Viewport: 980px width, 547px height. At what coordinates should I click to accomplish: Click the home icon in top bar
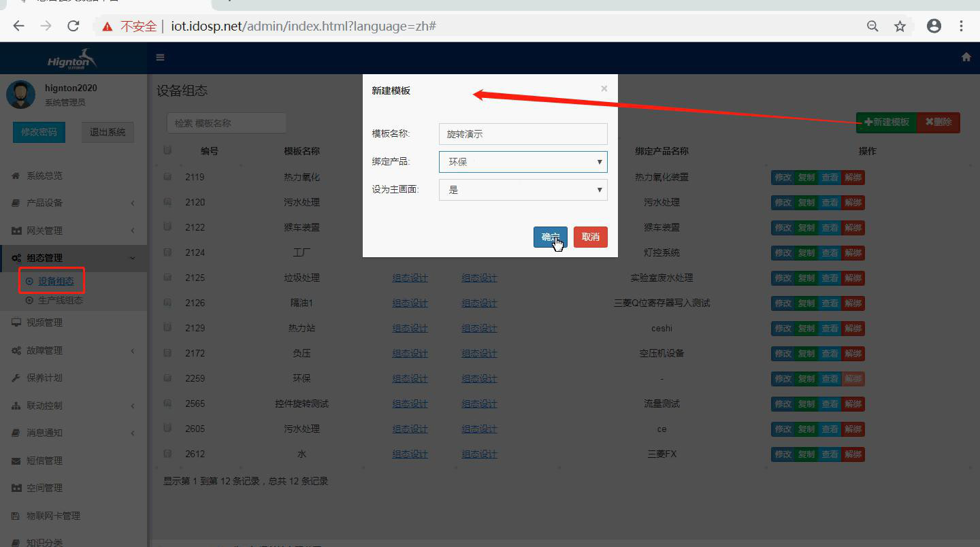[x=966, y=57]
